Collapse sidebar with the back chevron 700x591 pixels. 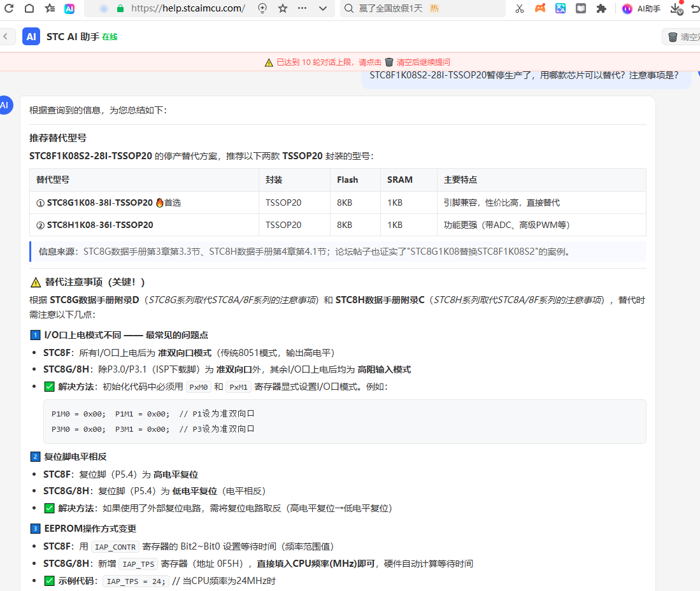tap(6, 36)
